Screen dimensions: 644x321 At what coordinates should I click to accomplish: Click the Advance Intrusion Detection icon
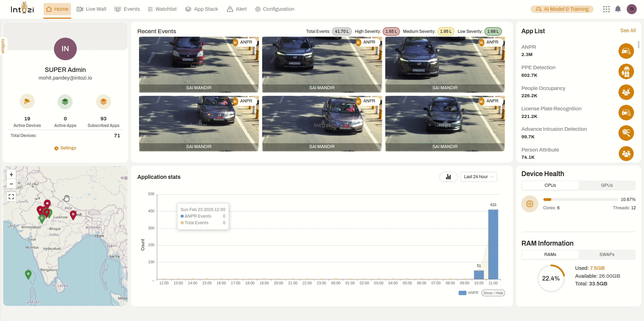pos(626,133)
